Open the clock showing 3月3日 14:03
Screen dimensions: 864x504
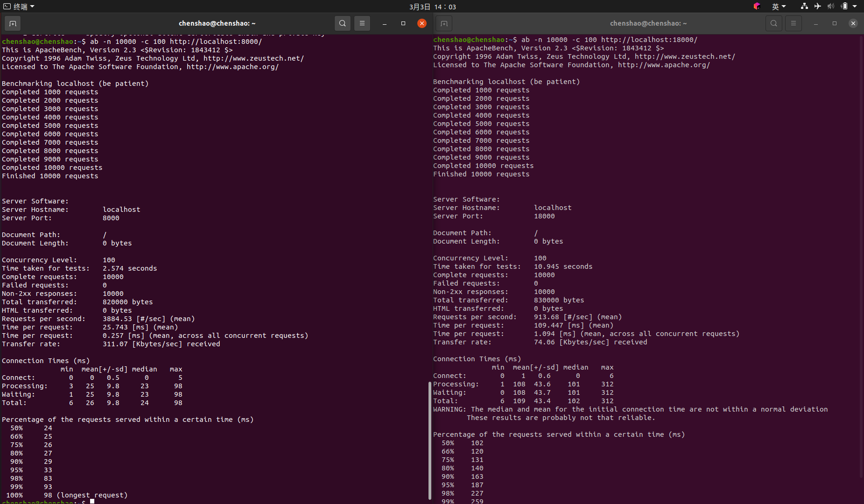tap(433, 7)
